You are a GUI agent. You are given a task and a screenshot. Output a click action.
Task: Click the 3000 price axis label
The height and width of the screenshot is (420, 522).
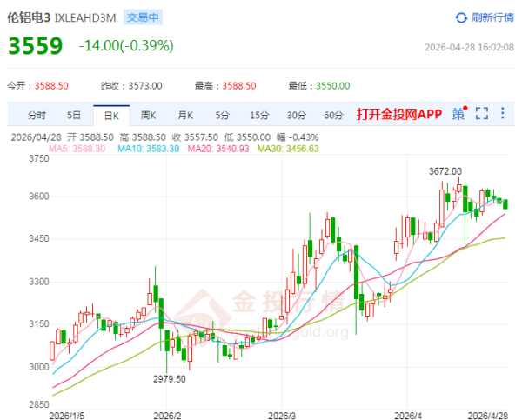39,367
